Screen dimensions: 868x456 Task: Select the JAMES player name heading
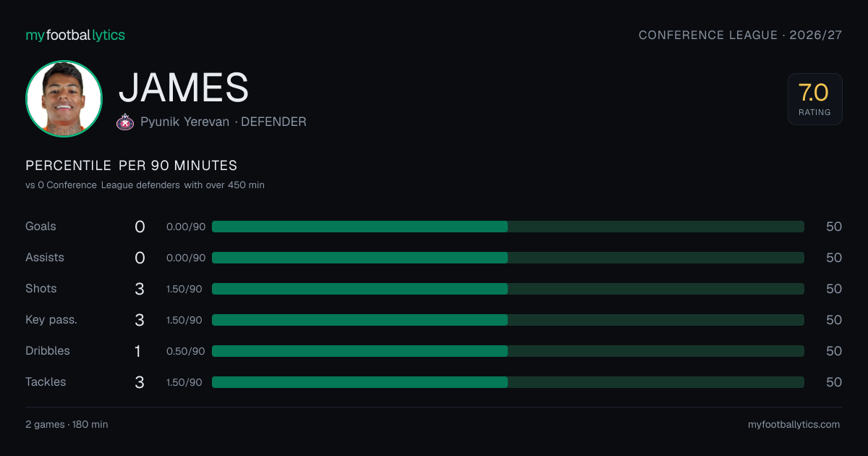[184, 88]
